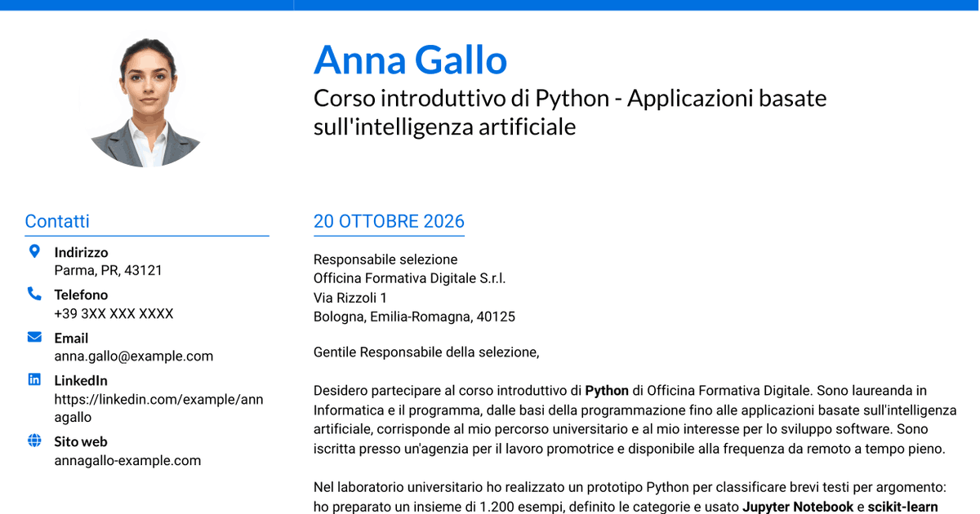The width and height of the screenshot is (980, 514).
Task: Click the Sito web label
Action: click(81, 441)
